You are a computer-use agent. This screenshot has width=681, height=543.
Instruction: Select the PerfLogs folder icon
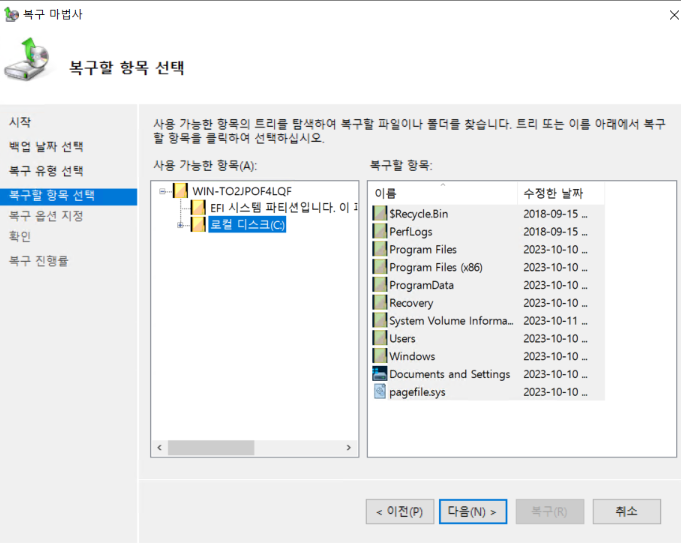pos(379,232)
